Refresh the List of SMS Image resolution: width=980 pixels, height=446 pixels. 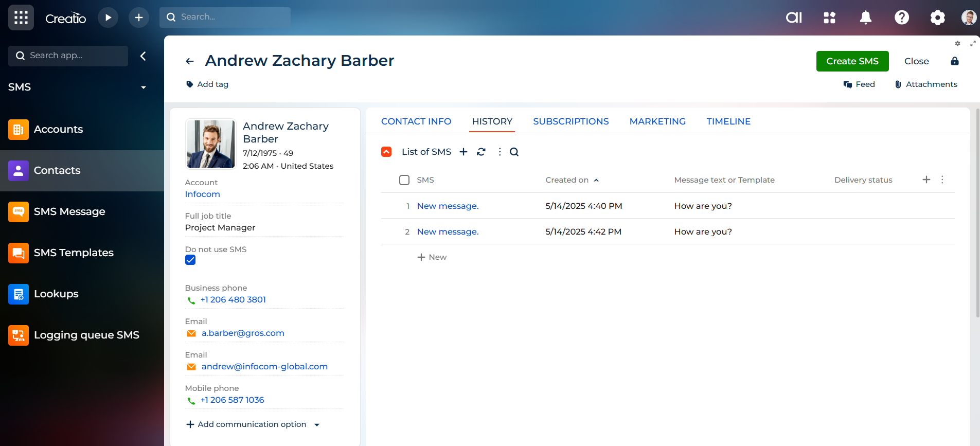click(x=482, y=152)
